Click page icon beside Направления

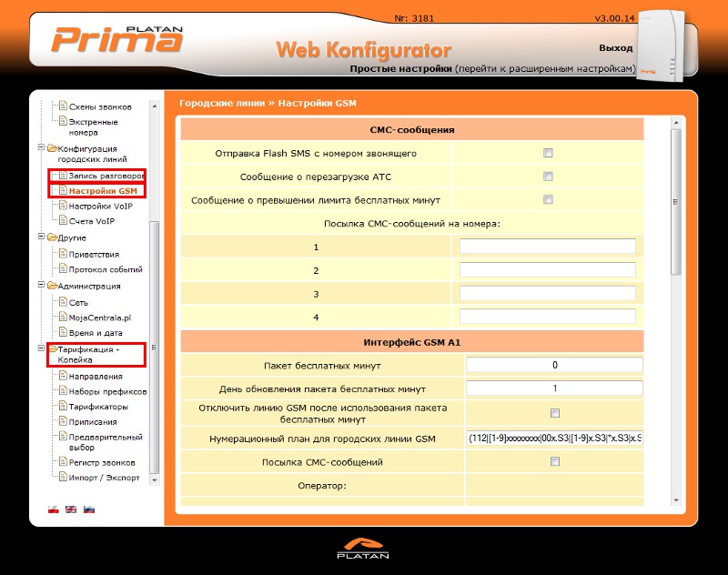(63, 376)
